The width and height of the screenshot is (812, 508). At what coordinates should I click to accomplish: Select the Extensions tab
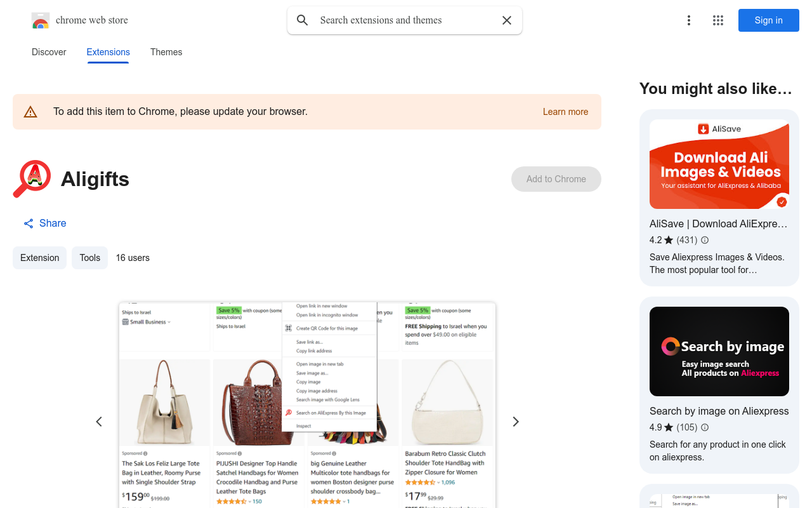[x=108, y=52]
